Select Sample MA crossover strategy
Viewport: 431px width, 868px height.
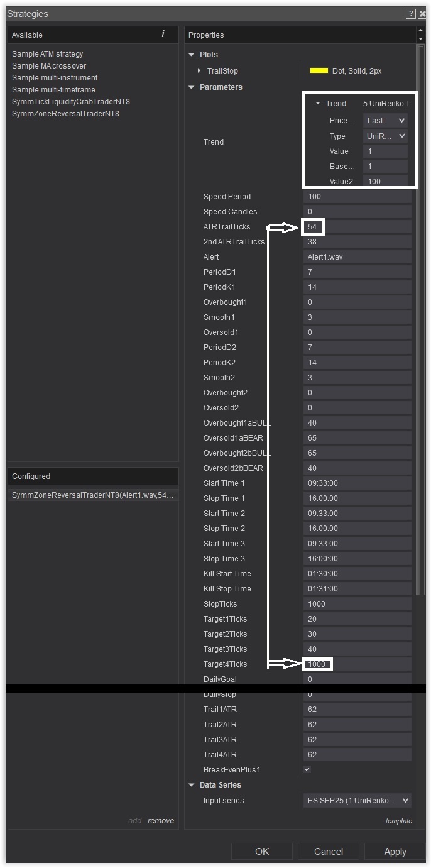point(49,66)
